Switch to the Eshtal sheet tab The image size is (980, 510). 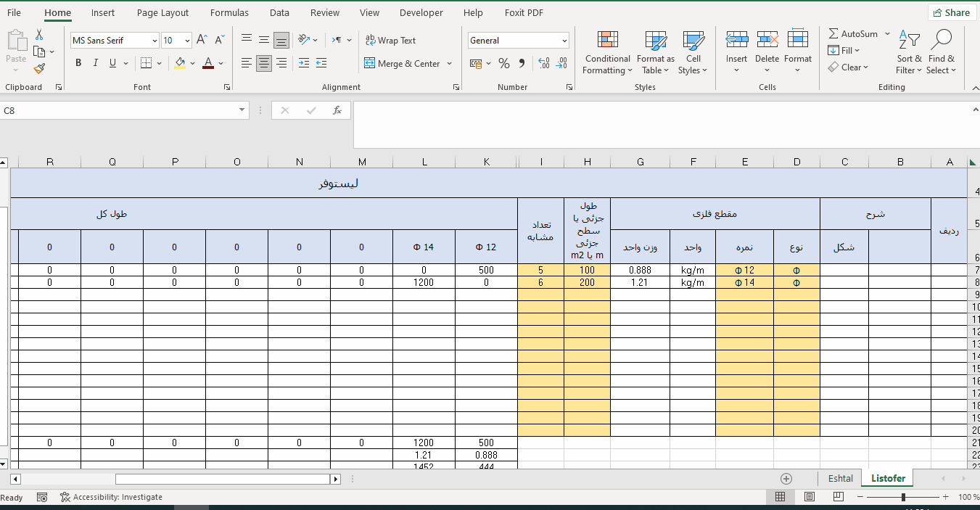coord(841,478)
